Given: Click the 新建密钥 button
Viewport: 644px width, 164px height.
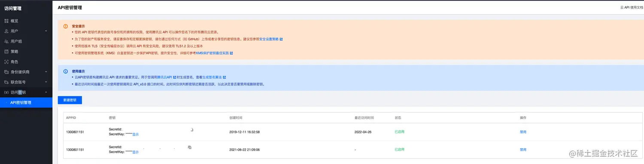Looking at the screenshot, I should [x=70, y=100].
